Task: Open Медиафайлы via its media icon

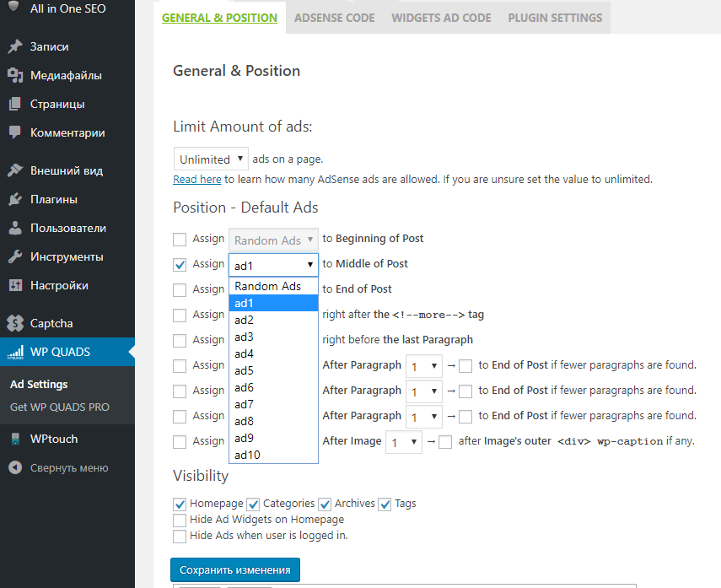Action: 14,76
